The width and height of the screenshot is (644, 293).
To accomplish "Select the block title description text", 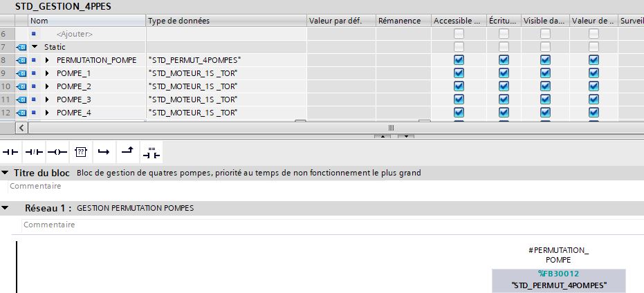I will [x=249, y=173].
